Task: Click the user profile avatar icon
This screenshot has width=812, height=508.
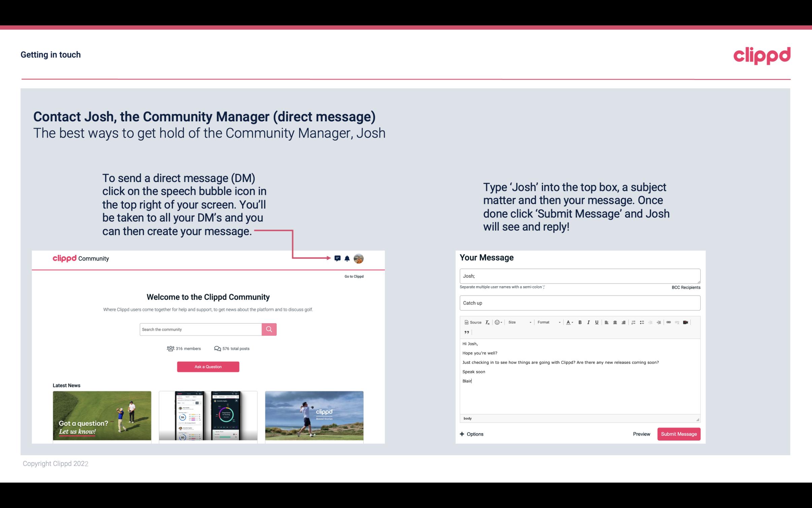Action: [359, 258]
